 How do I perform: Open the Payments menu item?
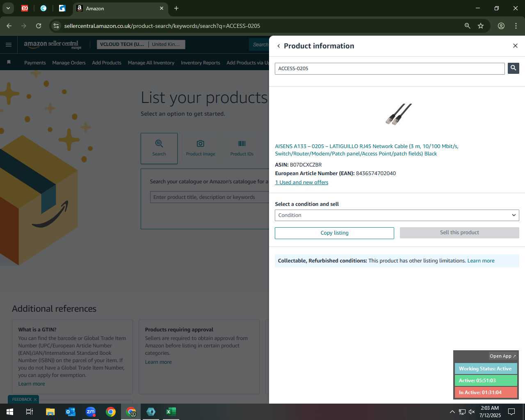pos(35,63)
